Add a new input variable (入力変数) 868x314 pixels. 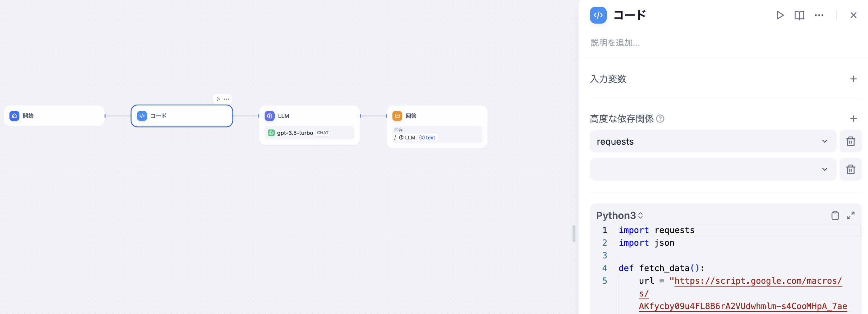click(853, 79)
